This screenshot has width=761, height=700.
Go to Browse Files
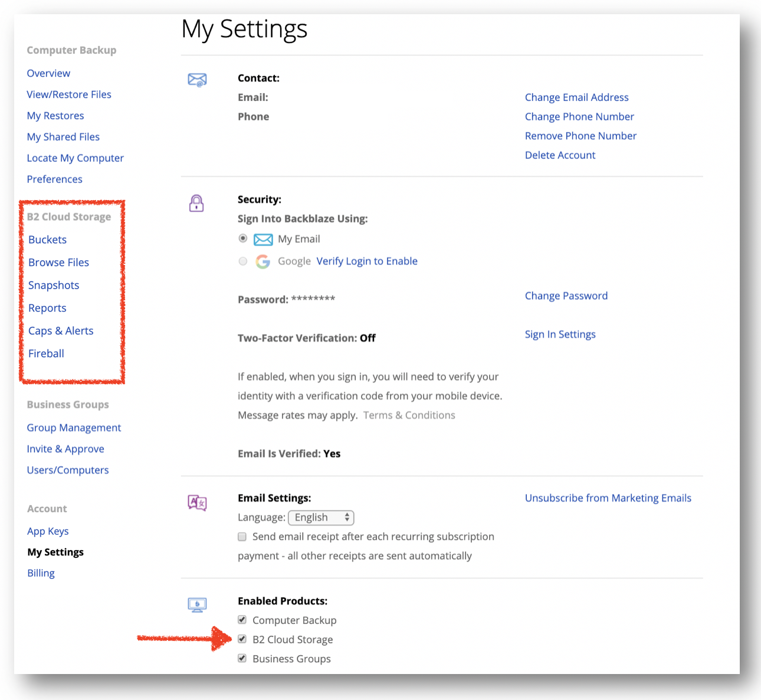(x=58, y=263)
